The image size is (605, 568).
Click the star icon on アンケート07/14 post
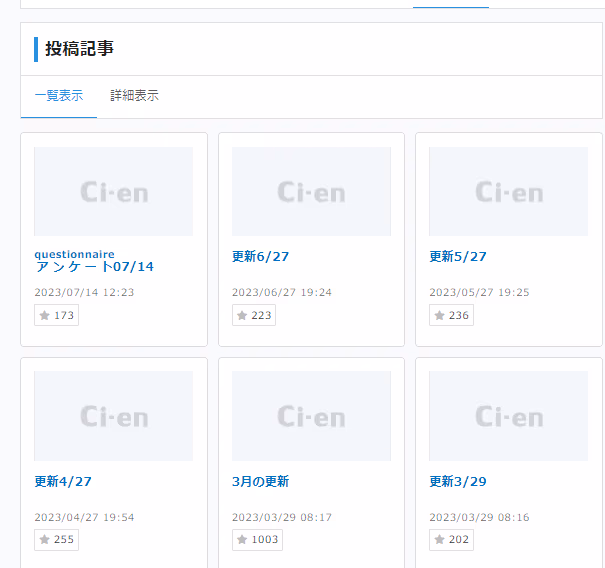44,316
